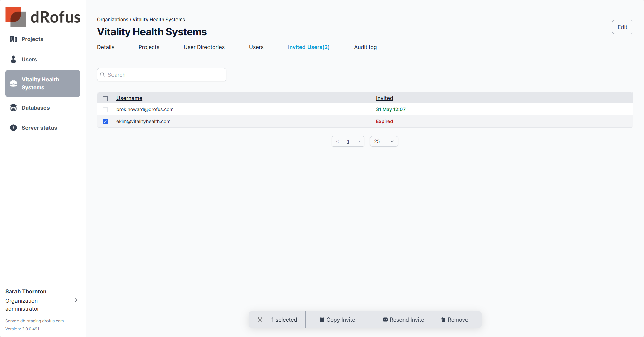Click the Vitality Health Systems briefcase icon

pos(13,84)
